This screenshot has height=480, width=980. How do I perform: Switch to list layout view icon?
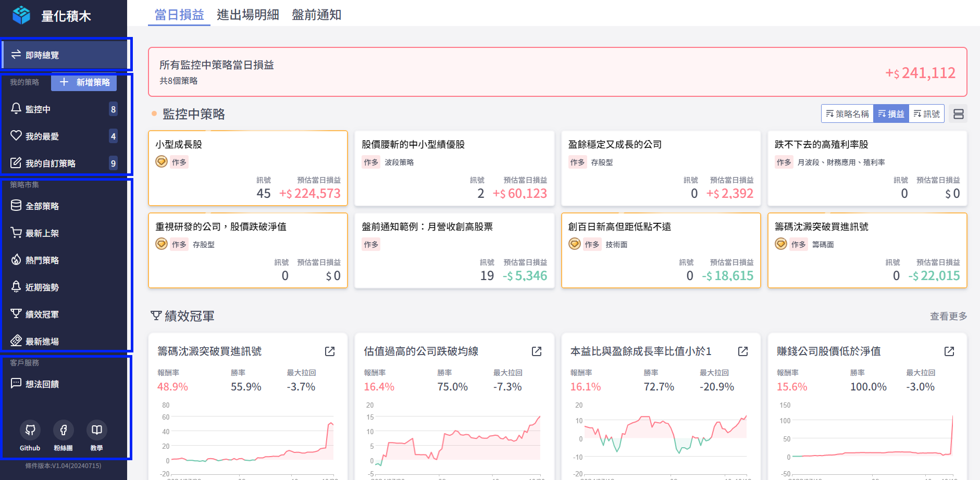(958, 114)
